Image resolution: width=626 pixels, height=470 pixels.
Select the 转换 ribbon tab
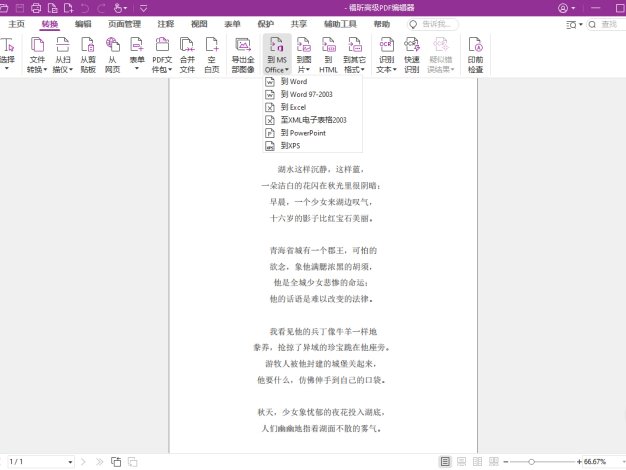click(50, 24)
